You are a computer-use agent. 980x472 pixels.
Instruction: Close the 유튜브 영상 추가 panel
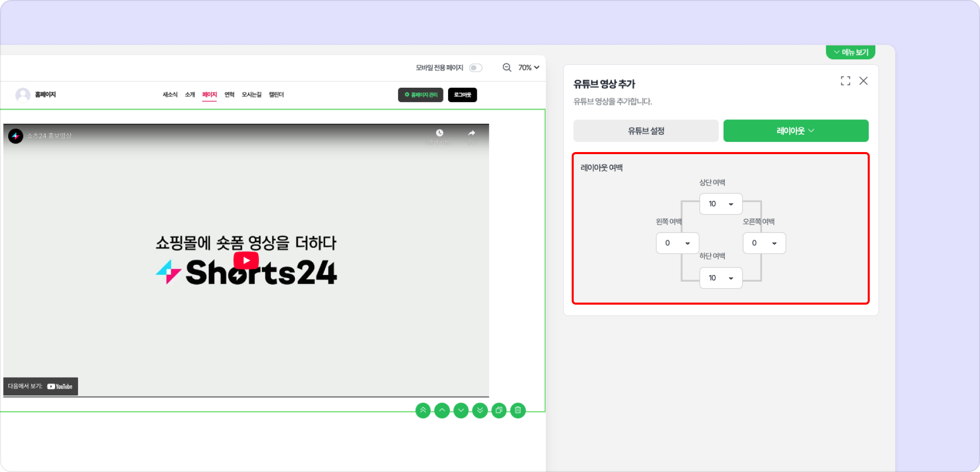pos(863,81)
